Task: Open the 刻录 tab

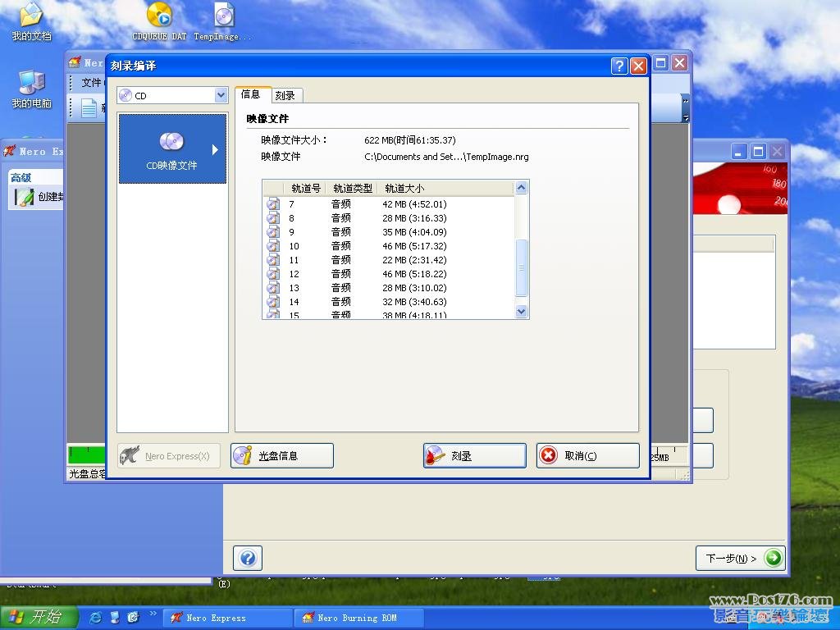Action: coord(285,95)
